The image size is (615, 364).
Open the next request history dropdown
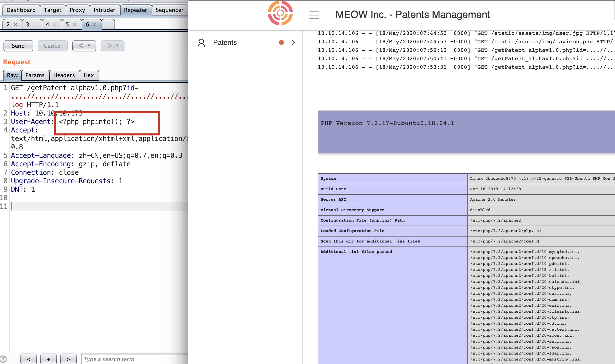coord(117,46)
